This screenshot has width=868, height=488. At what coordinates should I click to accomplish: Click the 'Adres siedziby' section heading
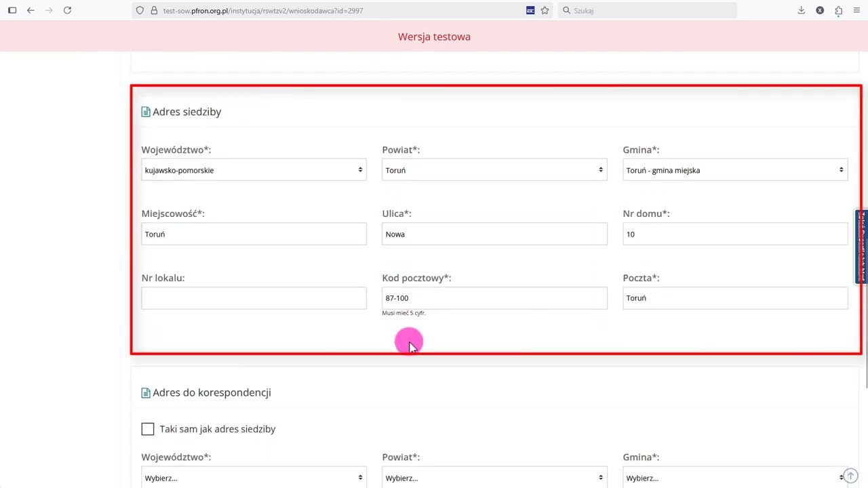point(187,112)
